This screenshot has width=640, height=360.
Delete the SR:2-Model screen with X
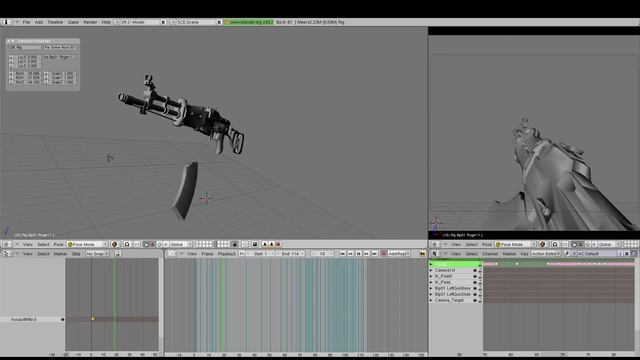click(x=163, y=22)
